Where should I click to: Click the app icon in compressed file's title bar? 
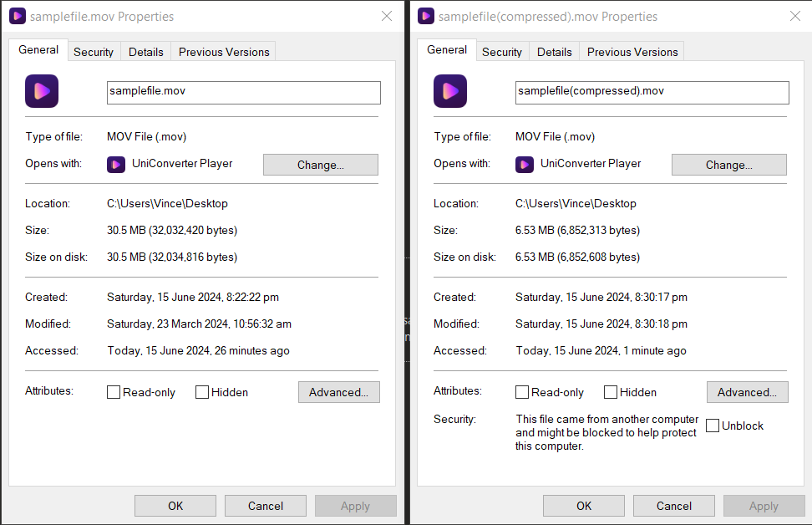426,16
